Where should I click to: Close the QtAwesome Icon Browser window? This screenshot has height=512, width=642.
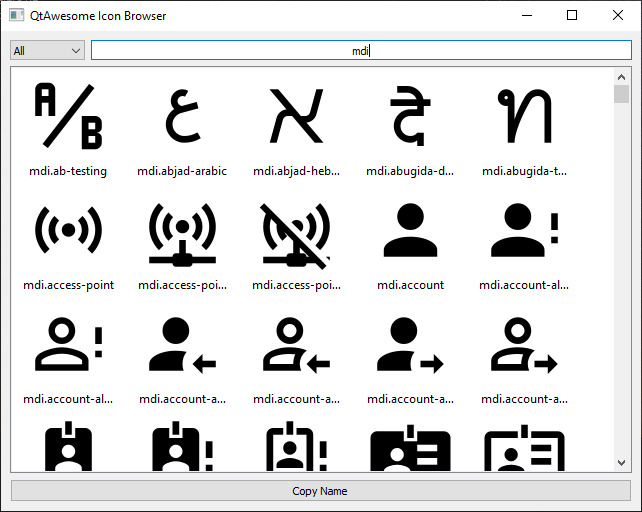618,16
